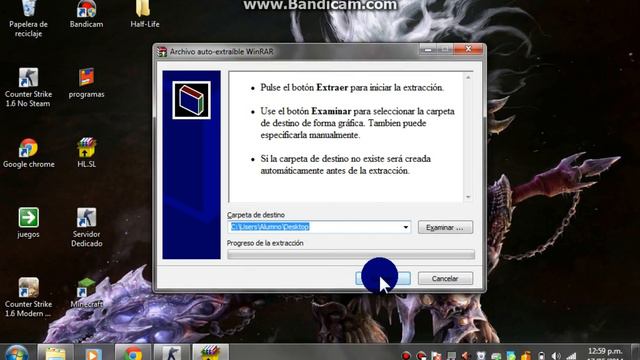Select the Minecraft desktop shortcut
The image size is (640, 360).
(x=86, y=293)
